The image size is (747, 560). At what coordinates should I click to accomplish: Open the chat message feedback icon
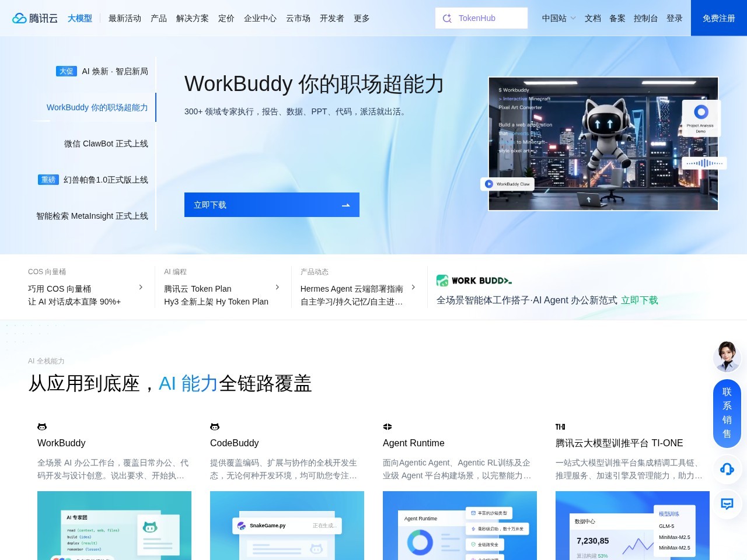click(x=727, y=504)
